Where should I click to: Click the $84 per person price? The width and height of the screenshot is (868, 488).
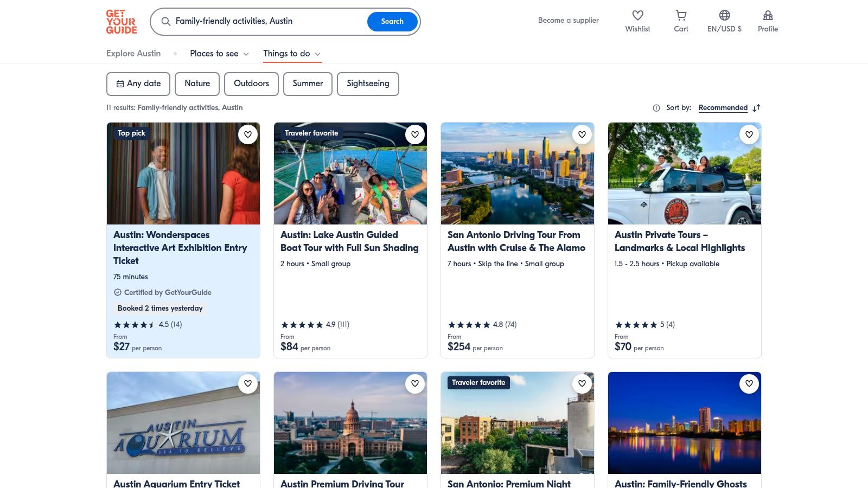click(305, 346)
